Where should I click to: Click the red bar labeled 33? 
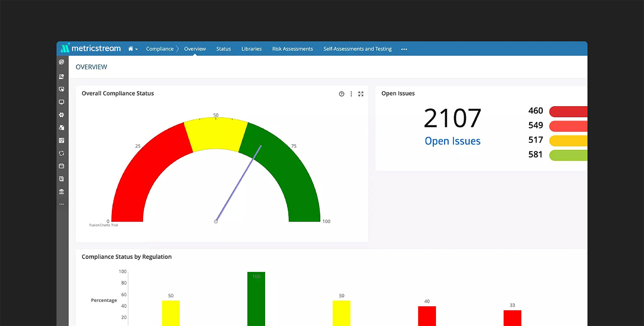tap(512, 318)
